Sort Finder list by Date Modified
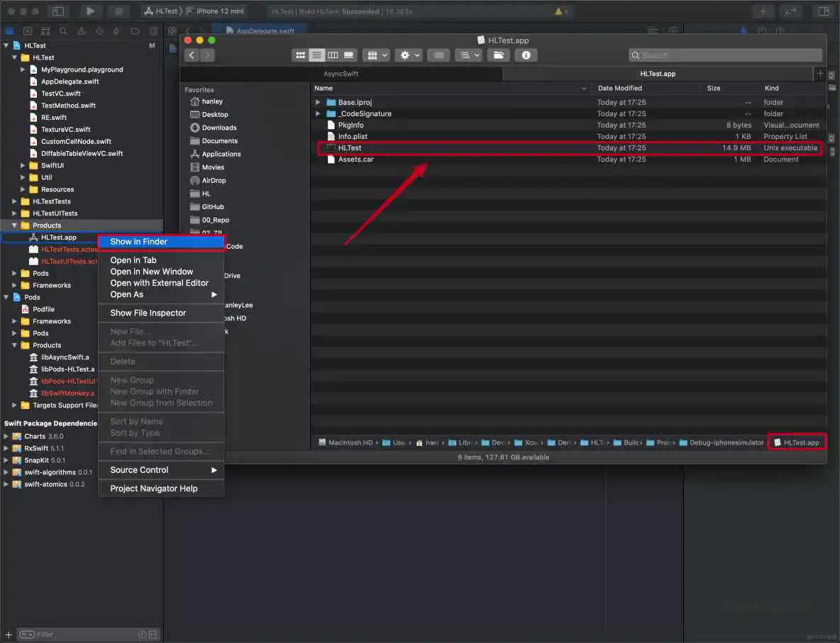The height and width of the screenshot is (643, 840). pos(645,88)
